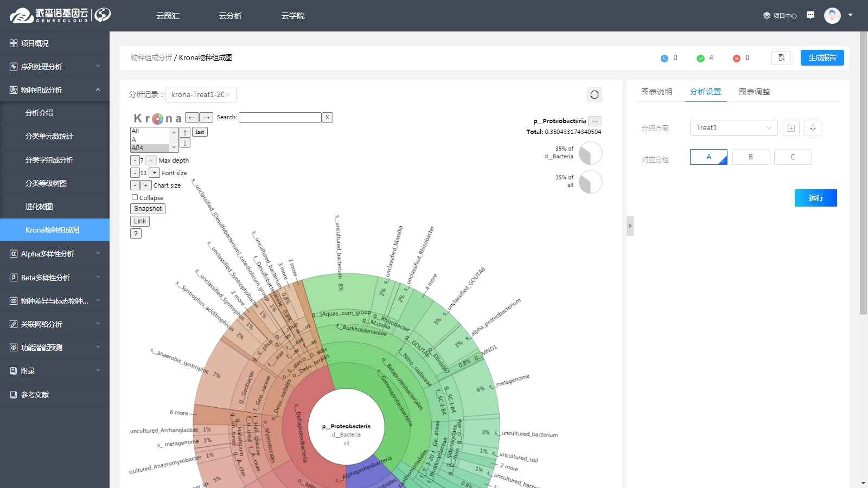
Task: Select 'All' in the dataset list
Action: [x=150, y=131]
